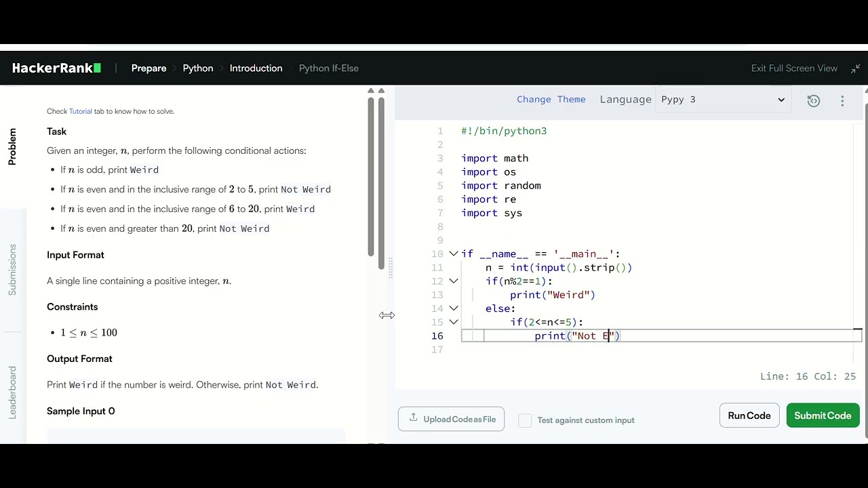Collapse the fold arrow on line 12
This screenshot has height=488, width=868.
[x=454, y=281]
